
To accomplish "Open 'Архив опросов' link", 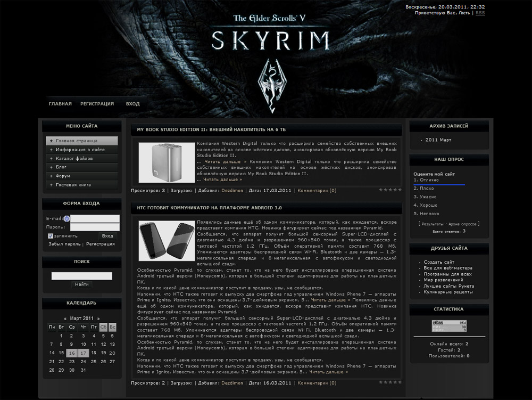I will [462, 224].
